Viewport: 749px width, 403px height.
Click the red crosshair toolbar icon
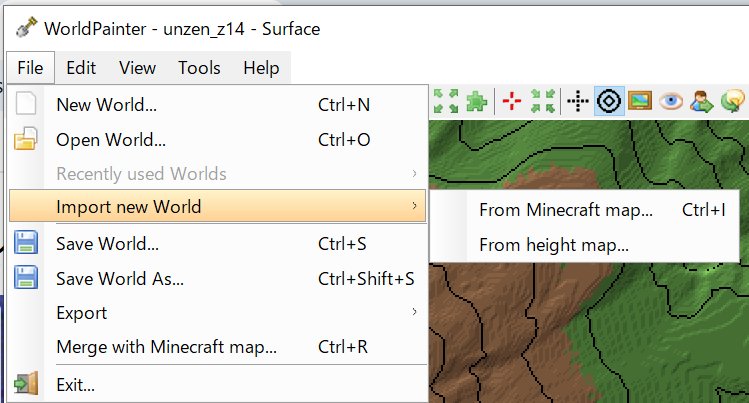pos(512,101)
